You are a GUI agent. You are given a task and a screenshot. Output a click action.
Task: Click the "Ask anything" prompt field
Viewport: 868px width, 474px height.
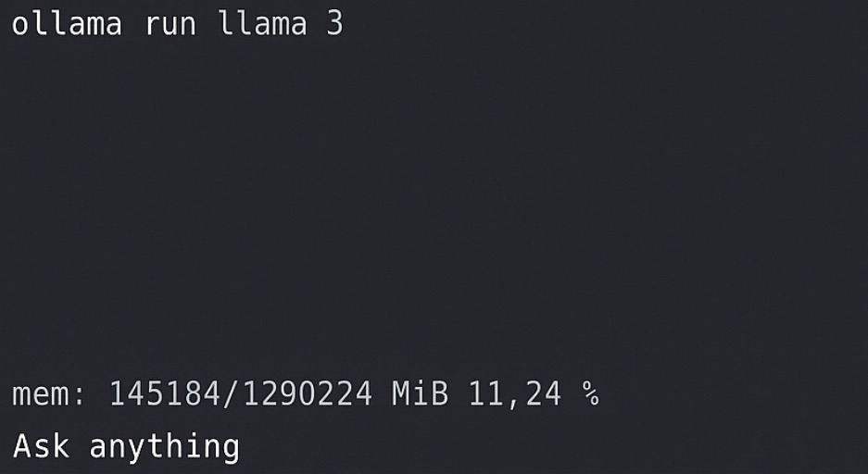pyautogui.click(x=434, y=446)
